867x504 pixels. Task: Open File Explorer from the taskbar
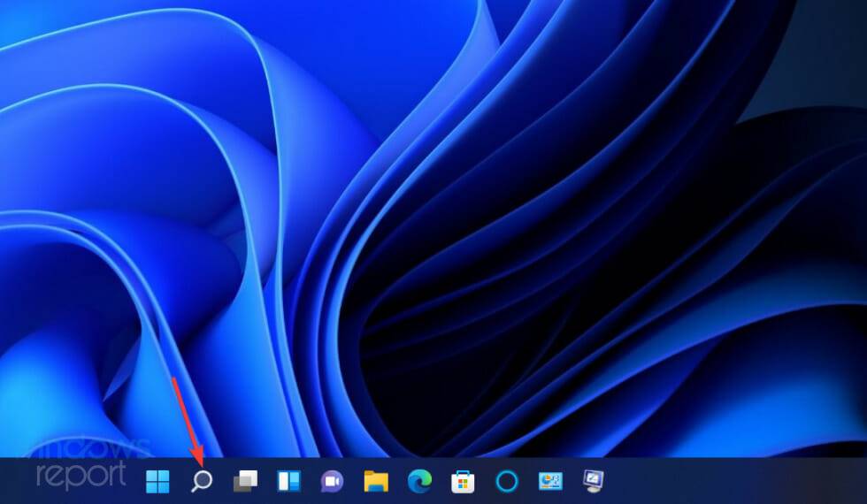point(376,481)
